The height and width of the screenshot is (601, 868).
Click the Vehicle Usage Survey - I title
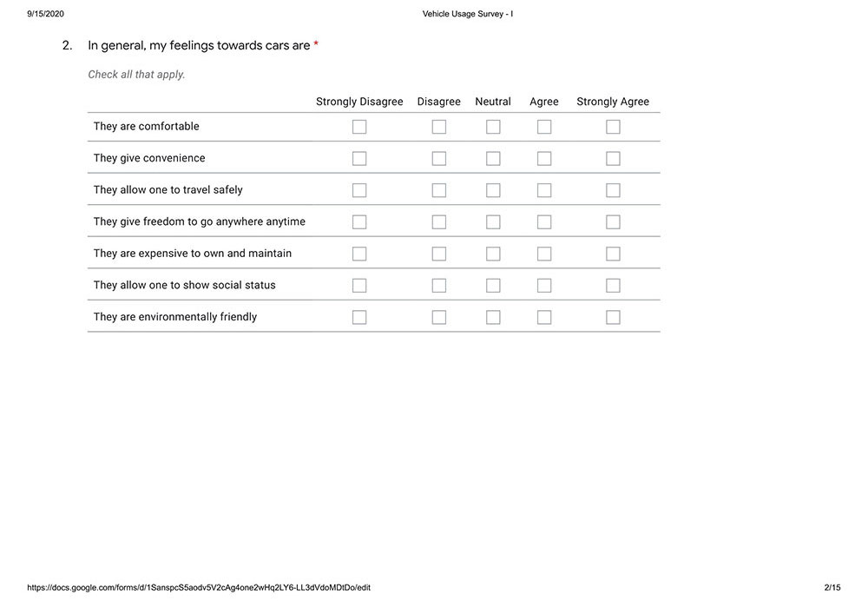point(468,14)
